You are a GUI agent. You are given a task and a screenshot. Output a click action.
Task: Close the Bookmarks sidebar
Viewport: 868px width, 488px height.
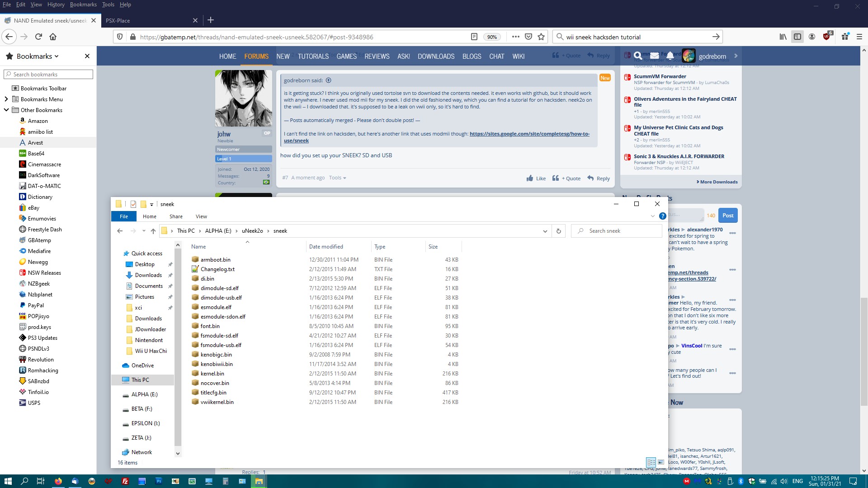(x=87, y=56)
